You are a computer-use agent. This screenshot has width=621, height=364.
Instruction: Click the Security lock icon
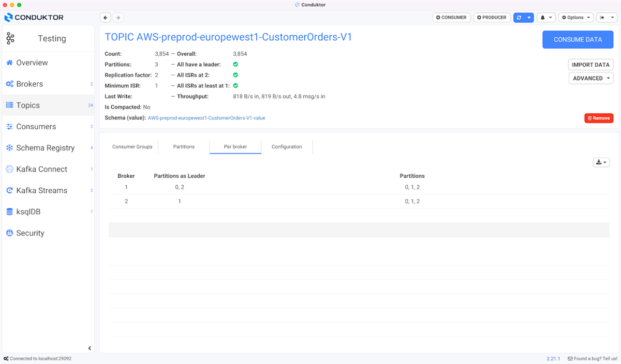point(9,233)
